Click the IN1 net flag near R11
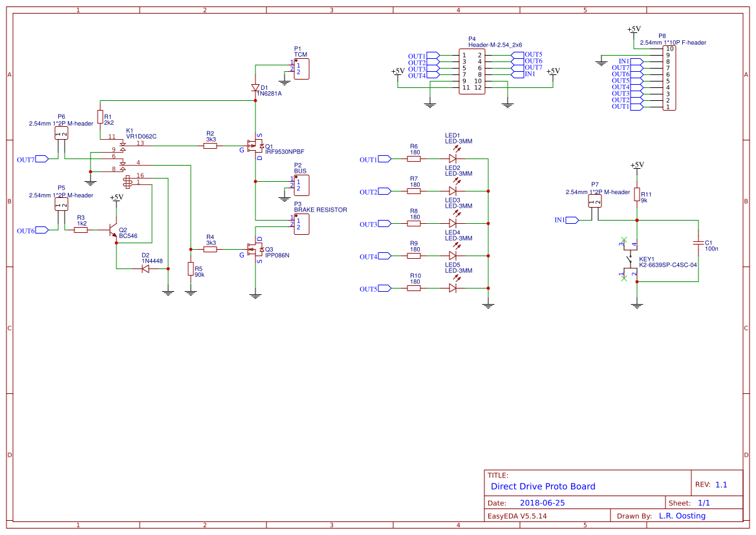Viewport: 756px width, 535px height. (568, 221)
